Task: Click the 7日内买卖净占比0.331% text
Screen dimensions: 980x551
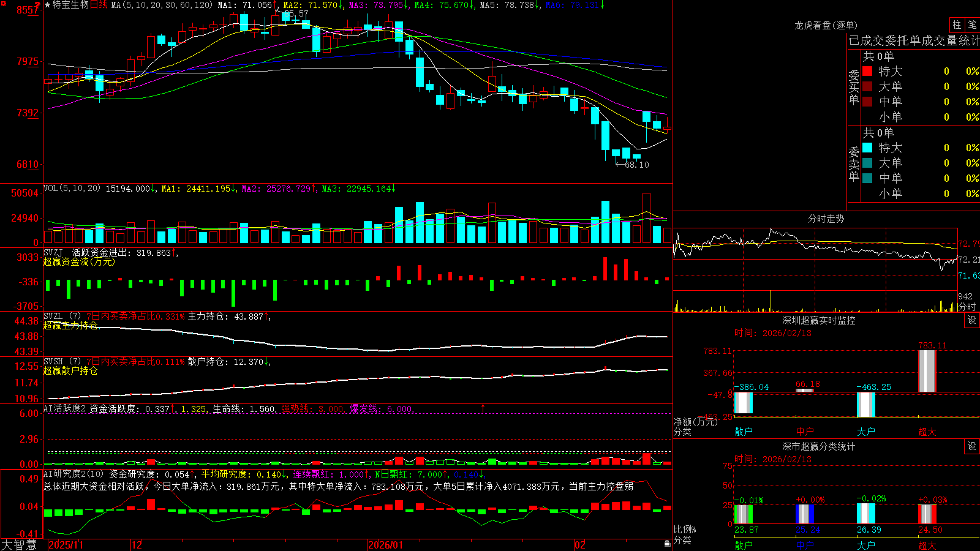Action: (135, 317)
